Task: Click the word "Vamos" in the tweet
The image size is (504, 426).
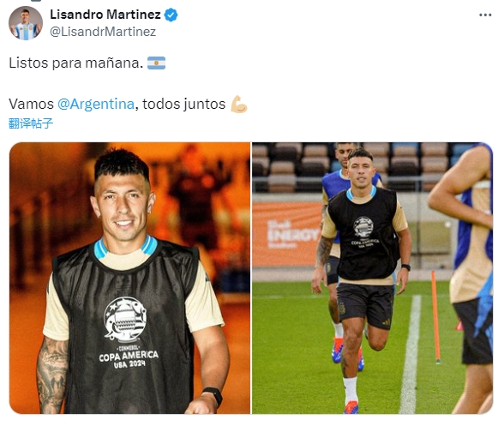Action: pos(31,105)
